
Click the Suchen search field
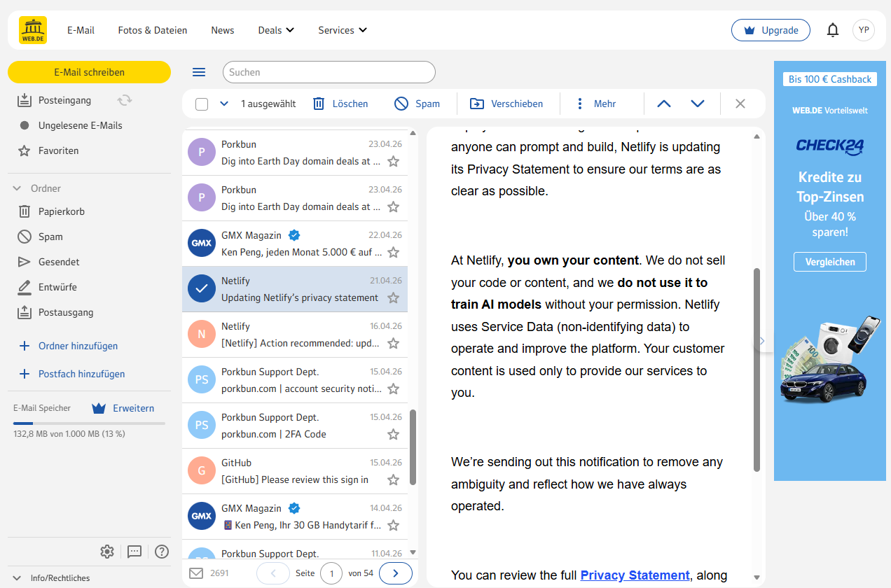(329, 72)
